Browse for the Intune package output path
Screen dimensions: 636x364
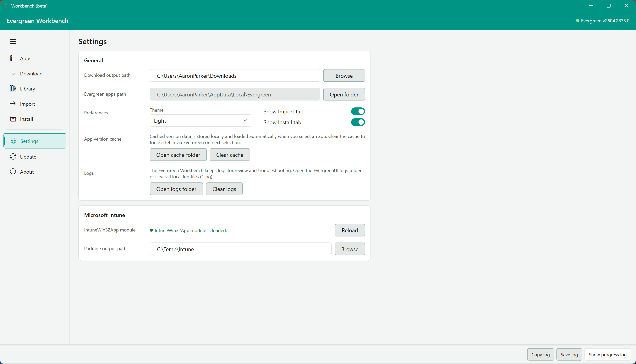[350, 249]
